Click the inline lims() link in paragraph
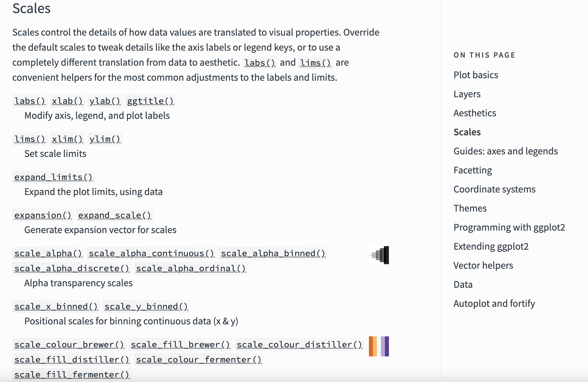 pyautogui.click(x=316, y=63)
